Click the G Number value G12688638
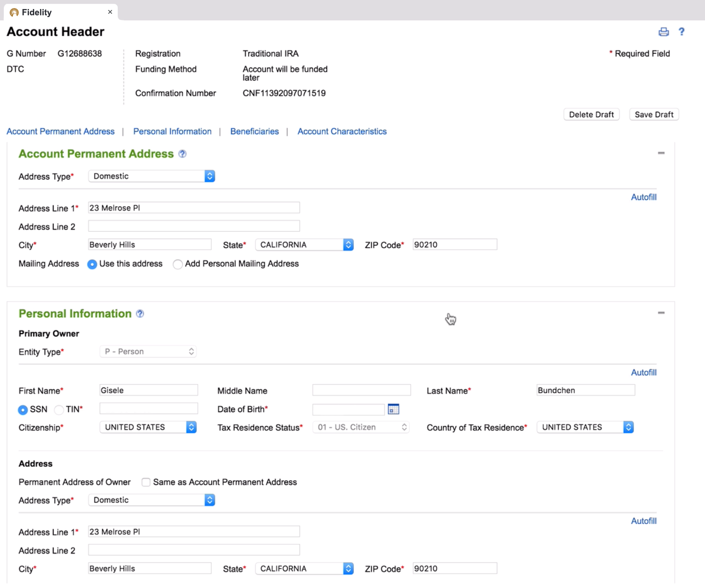This screenshot has height=588, width=705. pyautogui.click(x=80, y=54)
